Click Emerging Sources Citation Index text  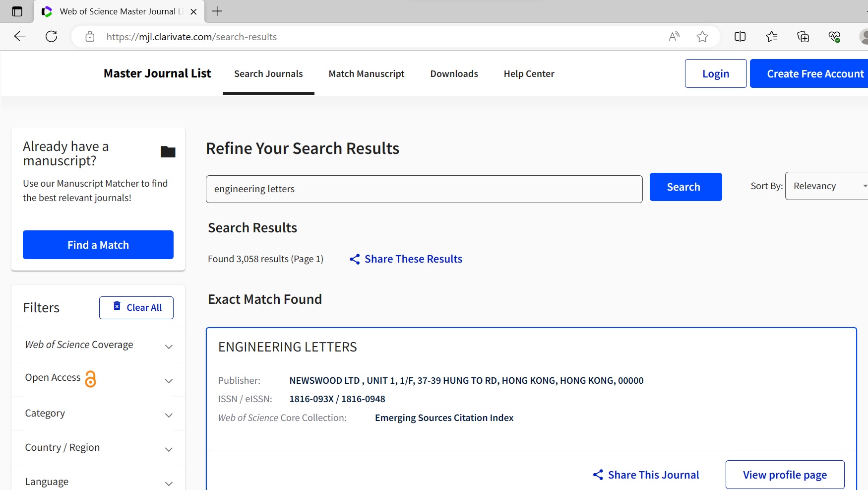click(444, 418)
